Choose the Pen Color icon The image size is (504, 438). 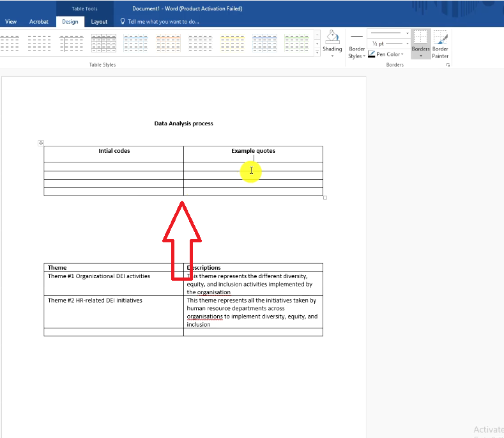[371, 54]
